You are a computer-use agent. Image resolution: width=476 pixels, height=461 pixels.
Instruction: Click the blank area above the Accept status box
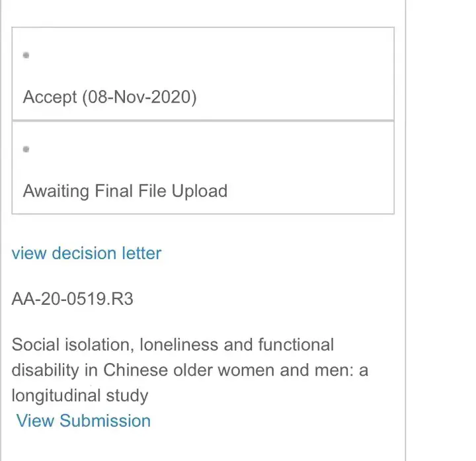click(198, 12)
